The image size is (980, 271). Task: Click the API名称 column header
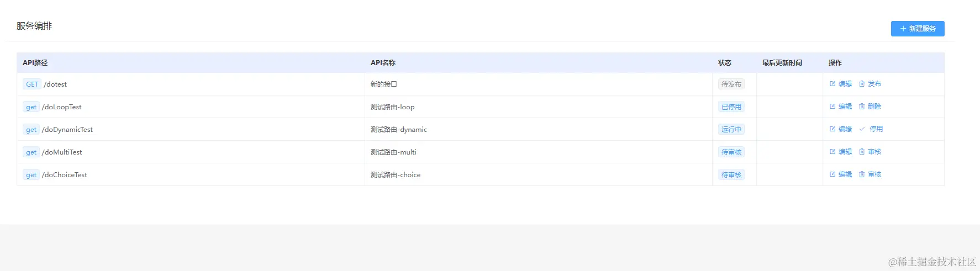(383, 63)
